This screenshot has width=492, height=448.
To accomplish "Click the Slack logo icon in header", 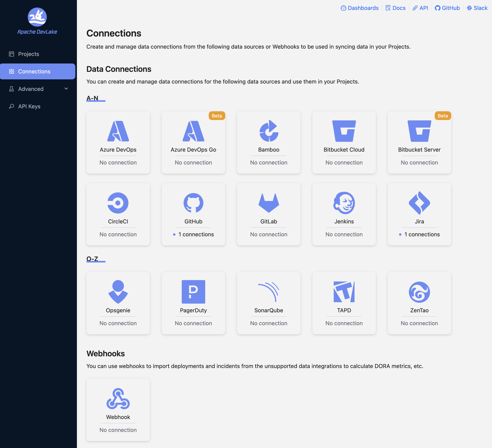I will click(x=469, y=8).
